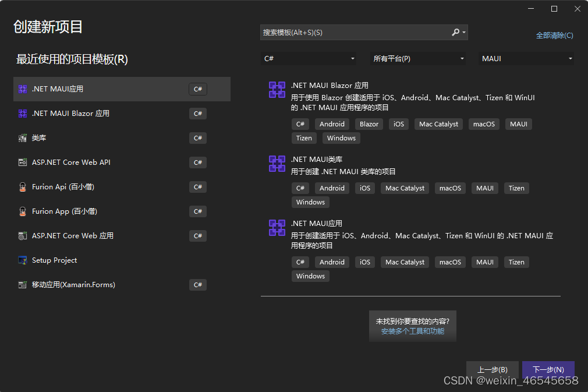
Task: Click the .NET MAUI应用 result icon in template list
Action: [277, 228]
